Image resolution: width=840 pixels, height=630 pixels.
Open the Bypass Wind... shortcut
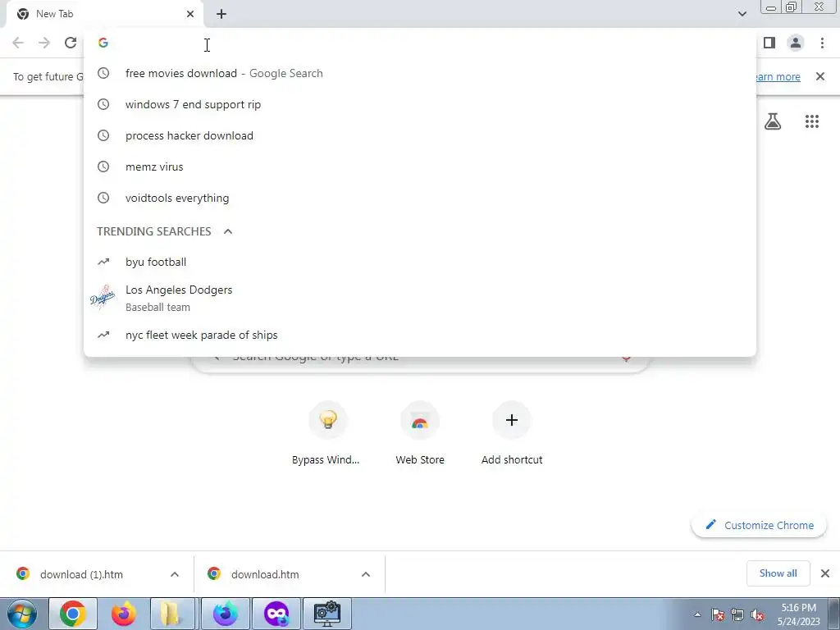(326, 433)
